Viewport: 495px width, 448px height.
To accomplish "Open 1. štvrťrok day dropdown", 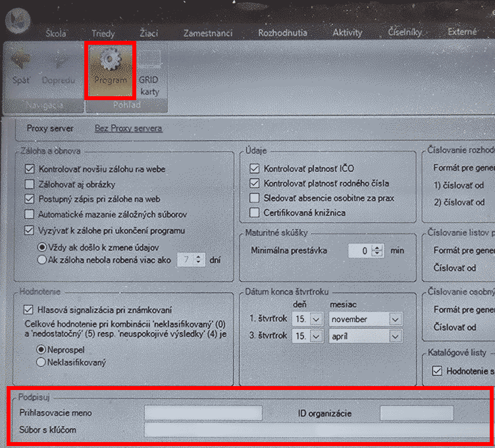I will 316,320.
